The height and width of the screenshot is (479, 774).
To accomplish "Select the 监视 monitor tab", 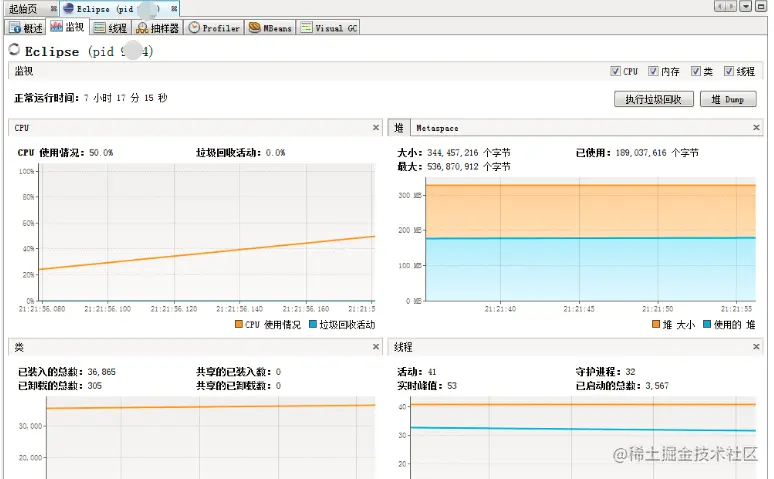I will click(67, 27).
